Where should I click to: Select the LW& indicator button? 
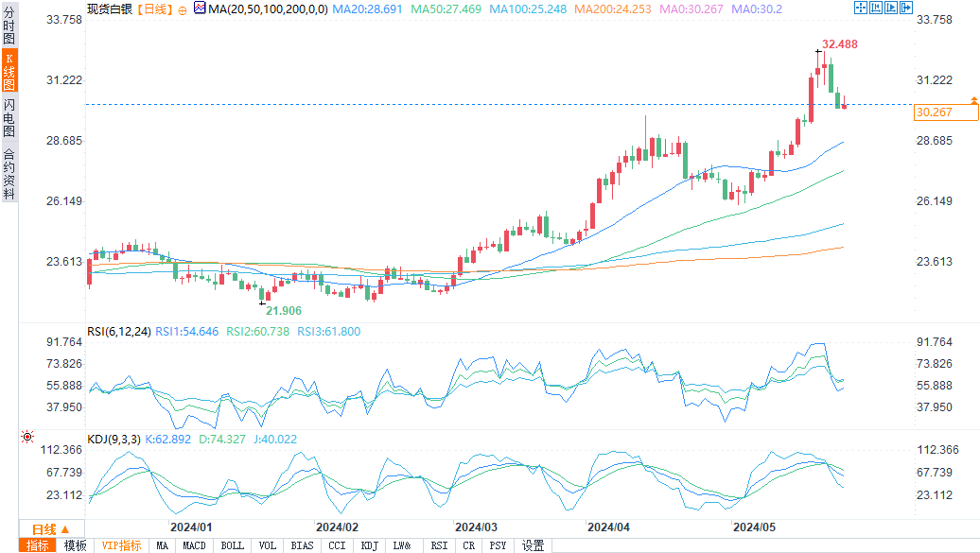(403, 545)
